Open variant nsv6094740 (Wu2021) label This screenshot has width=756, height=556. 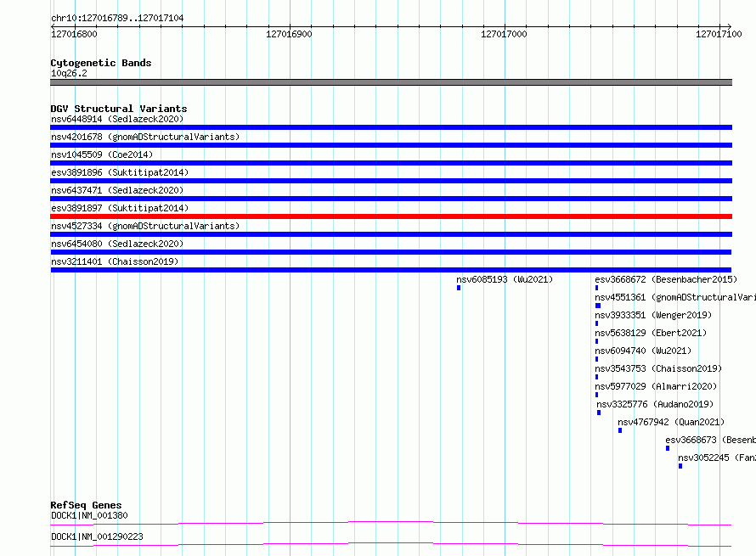[x=643, y=351]
